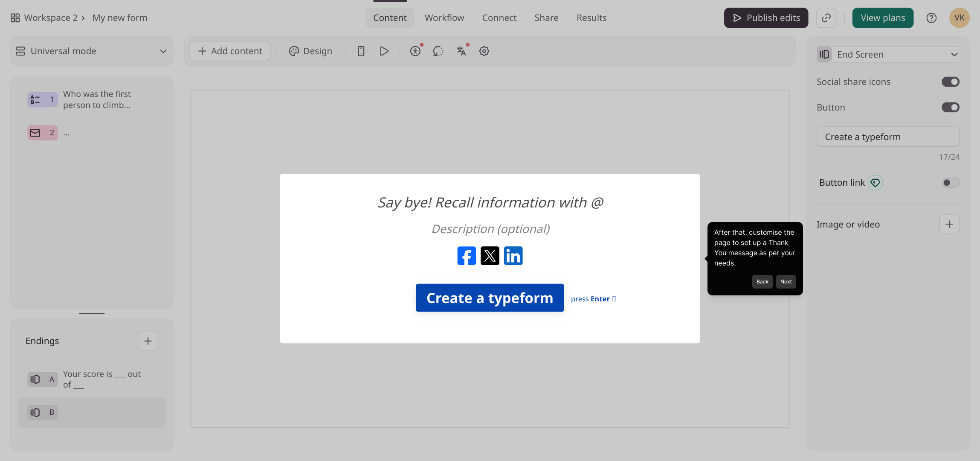
Task: Open the Share tab
Action: click(x=546, y=18)
